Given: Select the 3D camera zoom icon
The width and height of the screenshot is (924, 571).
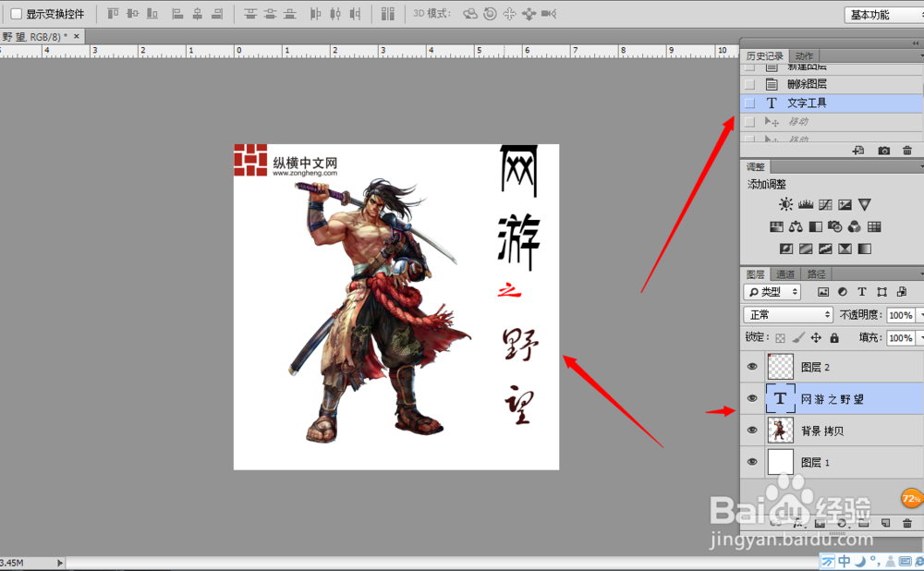Looking at the screenshot, I should coord(549,14).
